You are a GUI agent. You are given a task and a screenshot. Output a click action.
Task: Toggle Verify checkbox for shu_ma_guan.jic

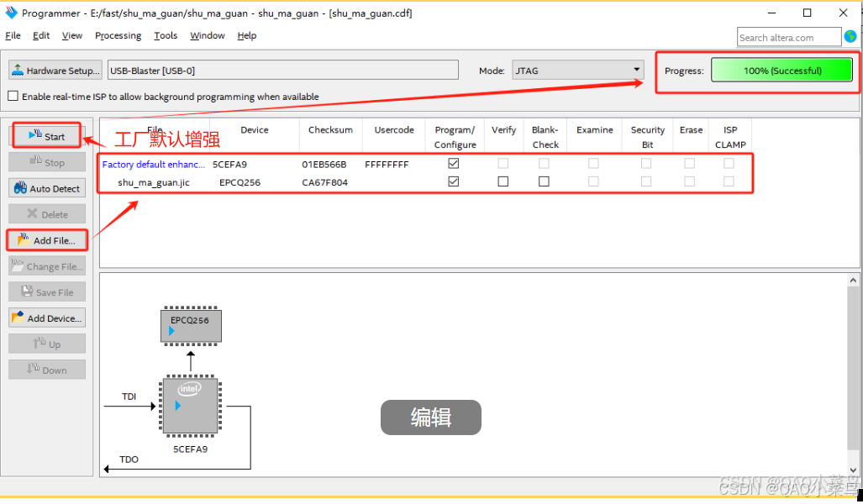point(503,181)
